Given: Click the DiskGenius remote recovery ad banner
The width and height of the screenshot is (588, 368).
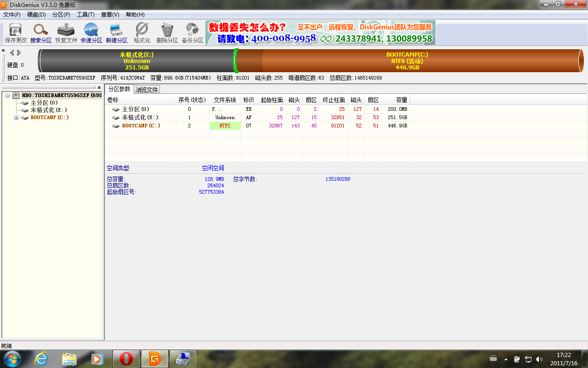Looking at the screenshot, I should 321,33.
